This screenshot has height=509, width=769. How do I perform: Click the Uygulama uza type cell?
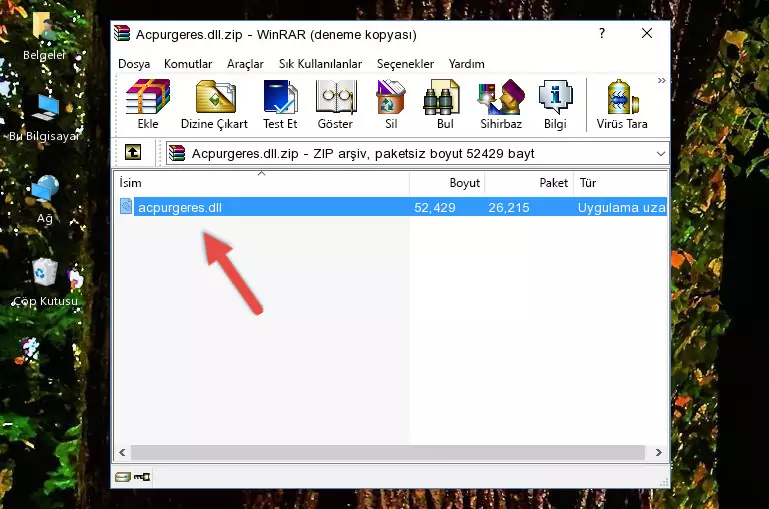tap(621, 207)
